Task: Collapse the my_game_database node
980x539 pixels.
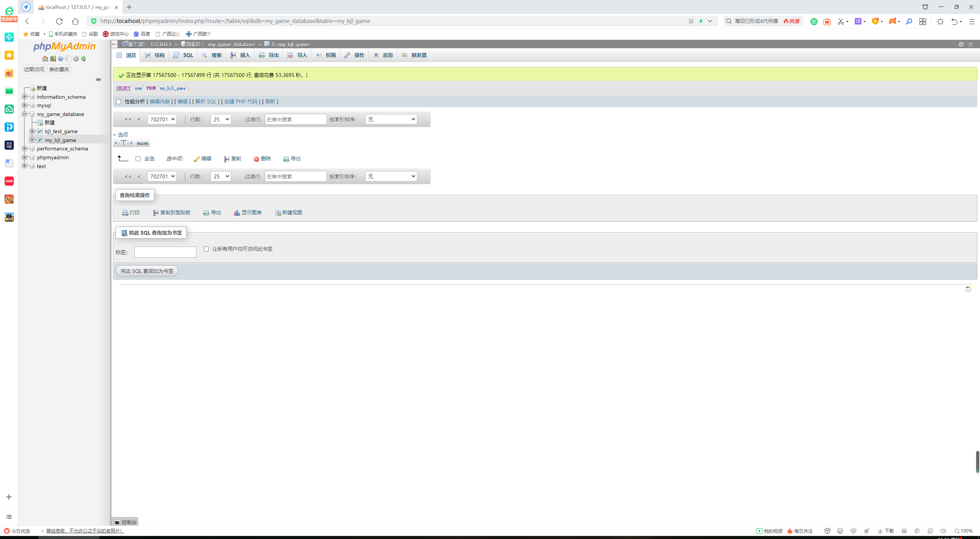Action: coord(24,114)
